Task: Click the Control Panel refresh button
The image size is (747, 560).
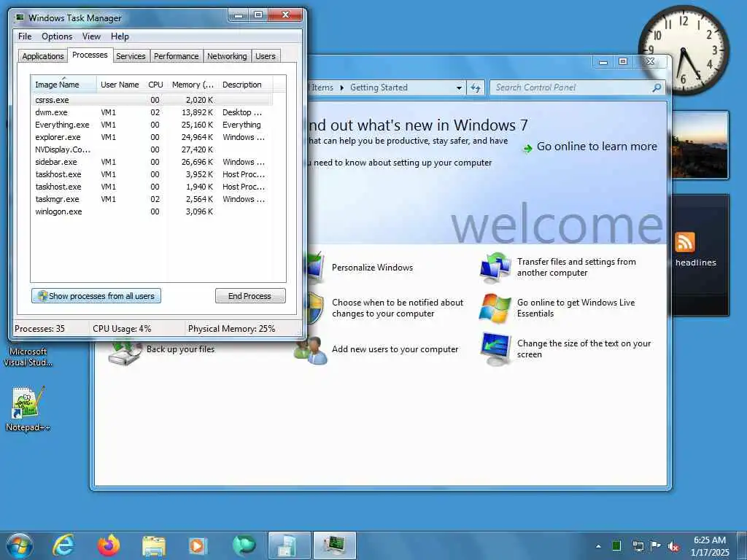Action: pyautogui.click(x=476, y=87)
